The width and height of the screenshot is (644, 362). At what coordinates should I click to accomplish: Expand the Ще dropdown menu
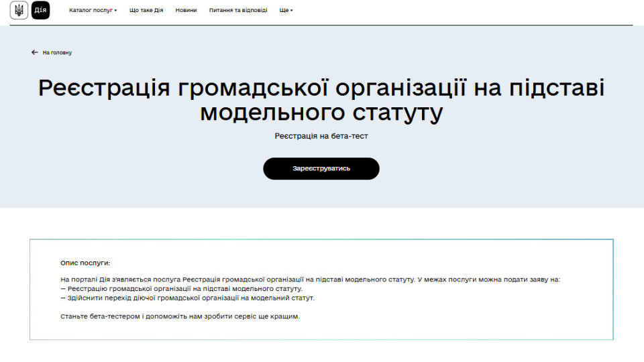[x=284, y=10]
